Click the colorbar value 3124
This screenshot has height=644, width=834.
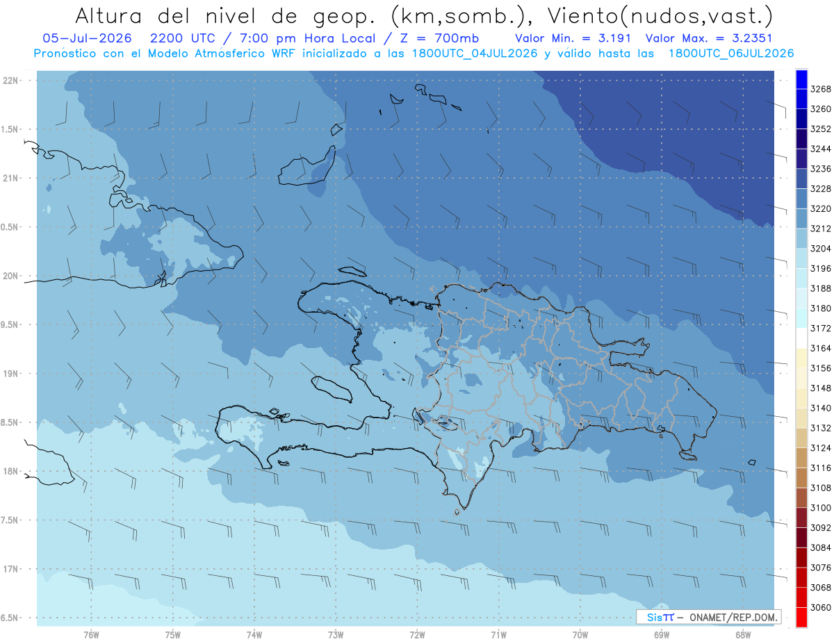pos(821,447)
